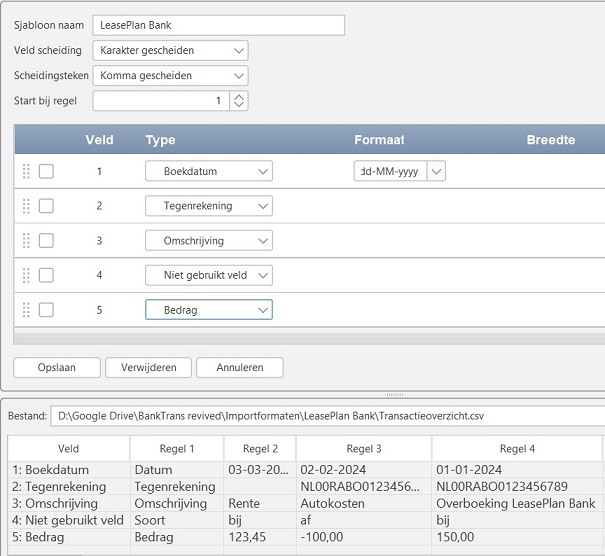Click the drag handle of field row 3
Viewport: 605px width, 556px height.
[26, 241]
